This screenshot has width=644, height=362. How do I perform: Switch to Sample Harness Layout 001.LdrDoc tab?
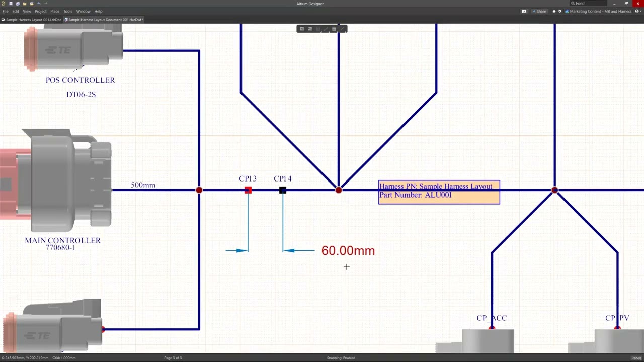33,20
